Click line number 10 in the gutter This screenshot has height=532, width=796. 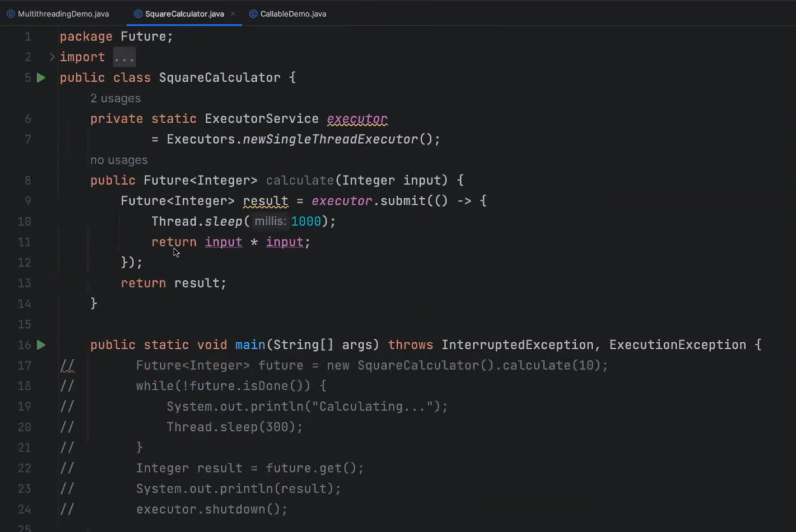[x=24, y=222]
